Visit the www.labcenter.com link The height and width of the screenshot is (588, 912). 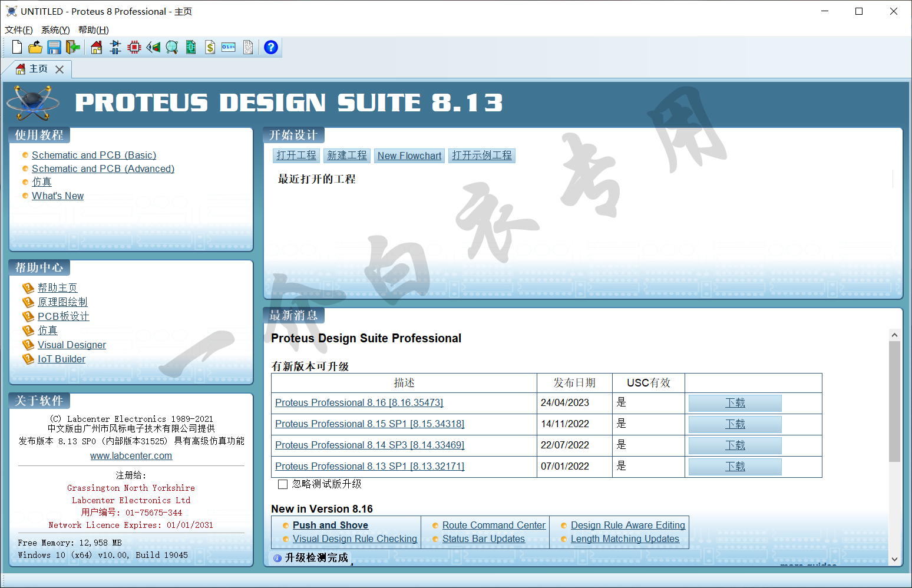pos(131,455)
